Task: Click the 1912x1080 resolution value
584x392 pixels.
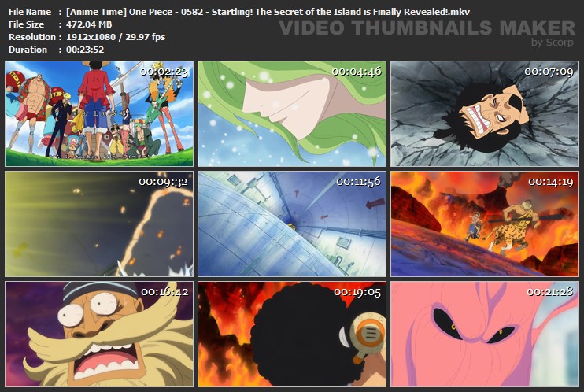Action: (x=91, y=37)
